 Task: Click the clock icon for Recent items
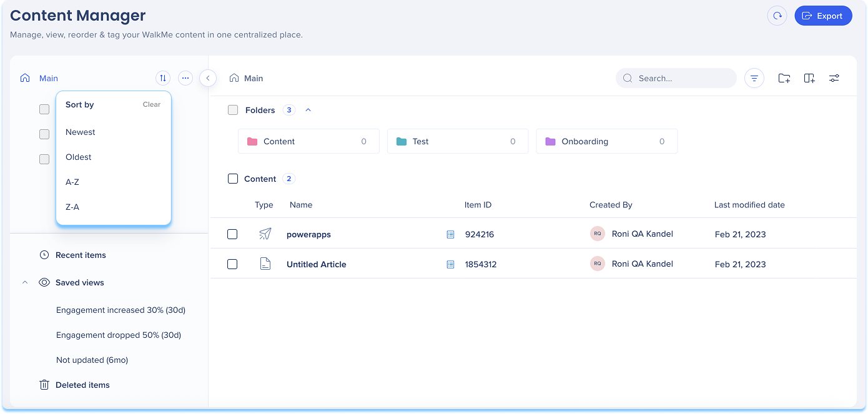coord(44,255)
